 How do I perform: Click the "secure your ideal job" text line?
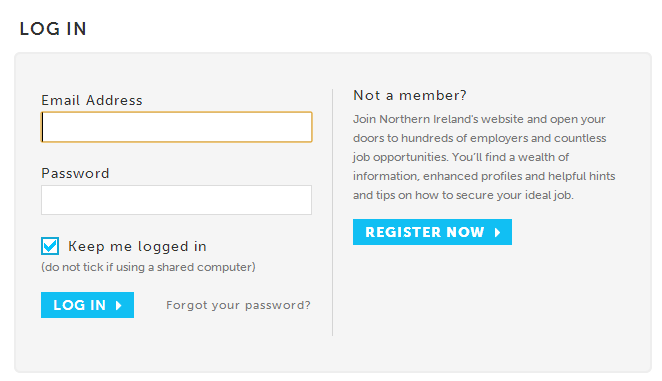[463, 195]
